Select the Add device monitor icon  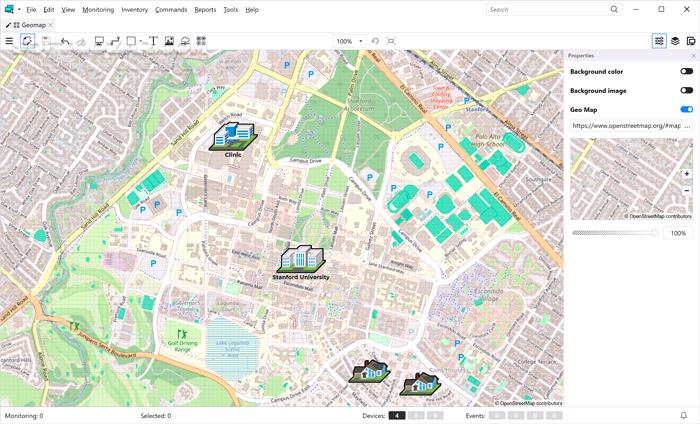point(99,41)
